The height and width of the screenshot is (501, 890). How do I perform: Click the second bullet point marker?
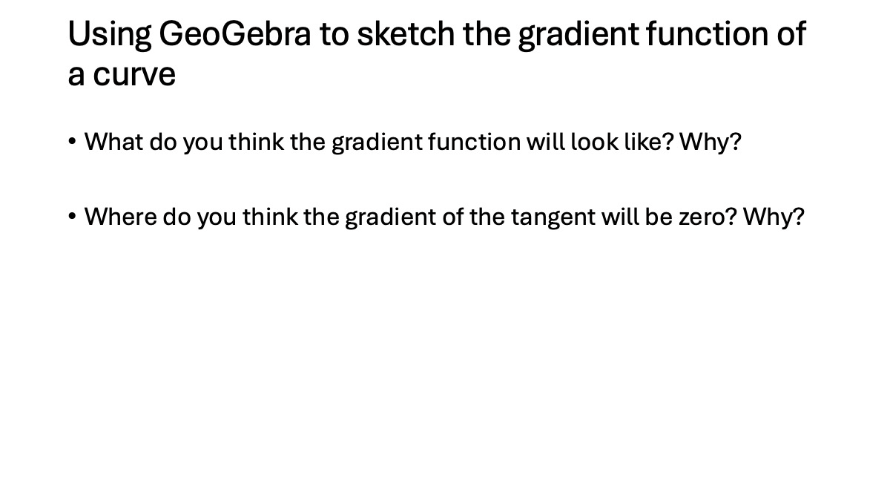[x=72, y=217]
